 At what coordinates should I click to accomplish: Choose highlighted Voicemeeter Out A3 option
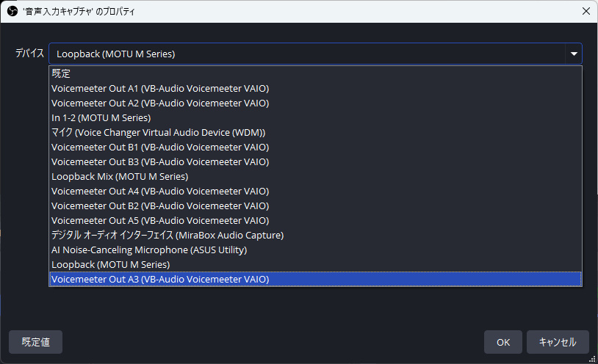160,279
